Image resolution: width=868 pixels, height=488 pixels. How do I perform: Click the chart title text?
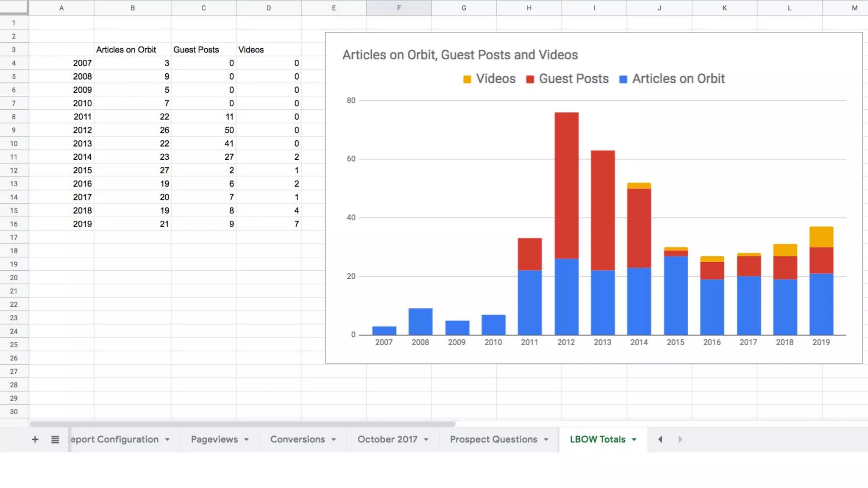(460, 55)
